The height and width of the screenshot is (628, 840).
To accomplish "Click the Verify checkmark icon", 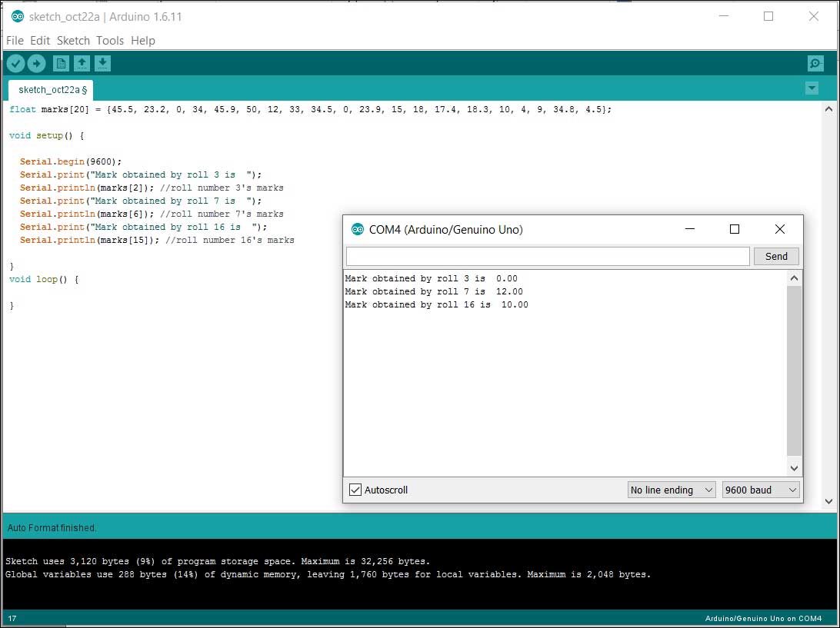I will point(15,64).
